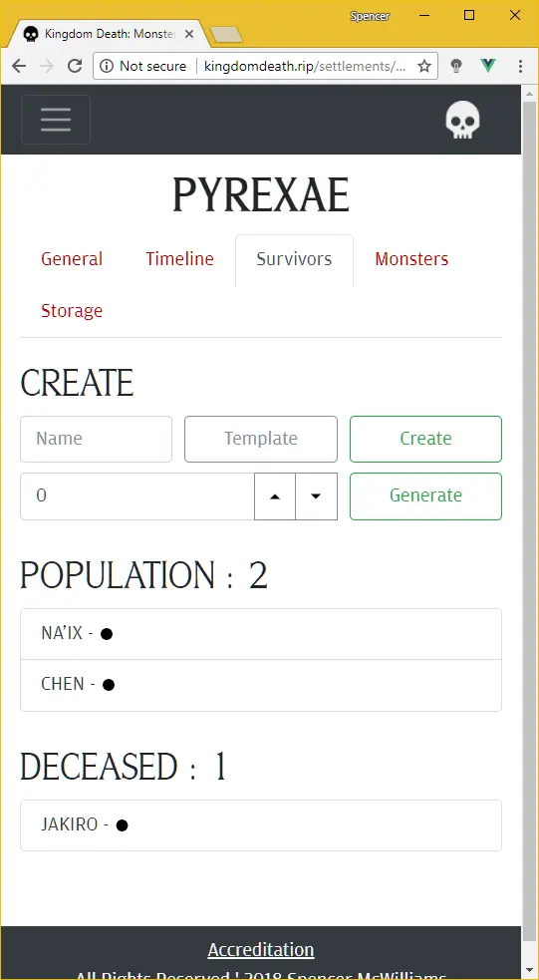Click the dot next to JAKIRO
539x980 pixels.
click(123, 825)
